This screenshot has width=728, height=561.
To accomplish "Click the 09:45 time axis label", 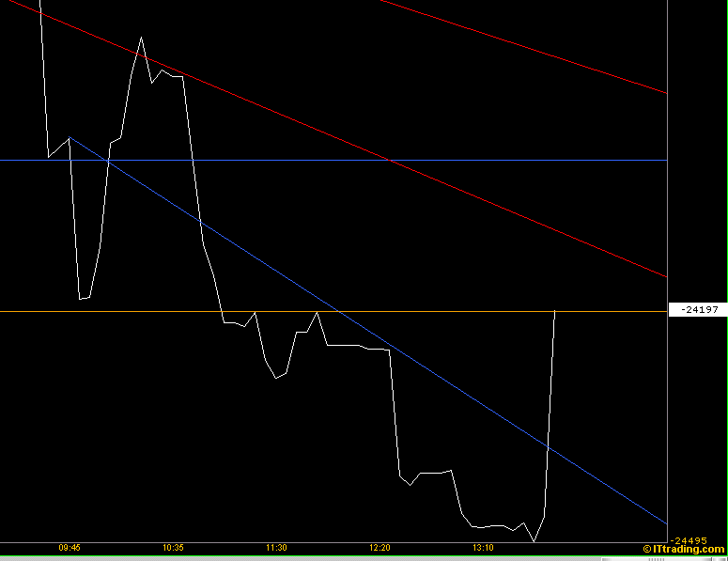I will point(70,548).
